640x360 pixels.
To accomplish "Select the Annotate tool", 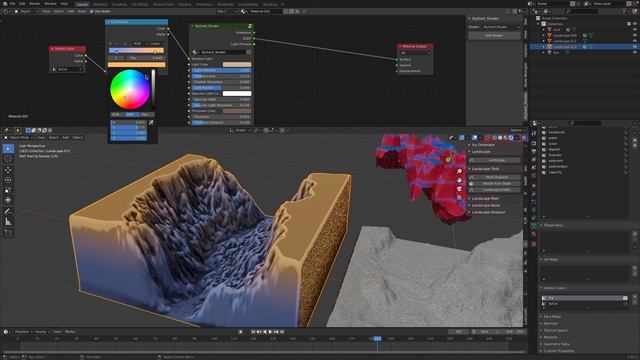I will [8, 211].
